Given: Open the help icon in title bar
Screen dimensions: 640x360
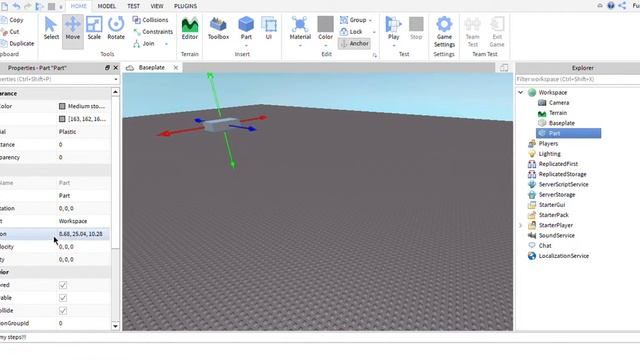Looking at the screenshot, I should pos(611,5).
